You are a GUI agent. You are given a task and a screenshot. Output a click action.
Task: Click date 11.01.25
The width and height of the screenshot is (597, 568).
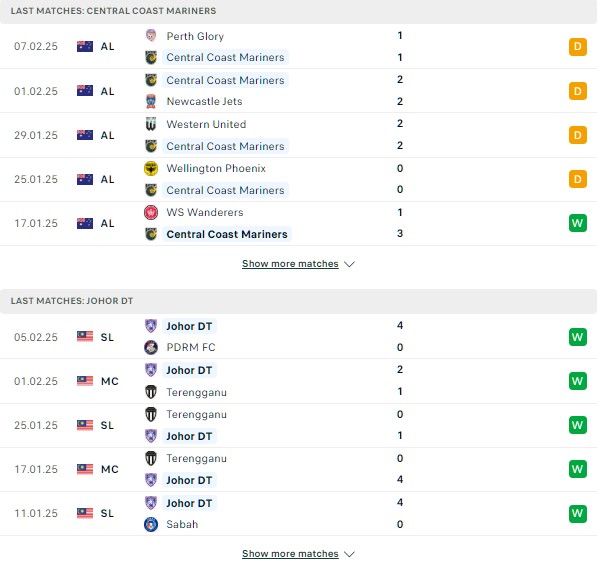coord(36,513)
